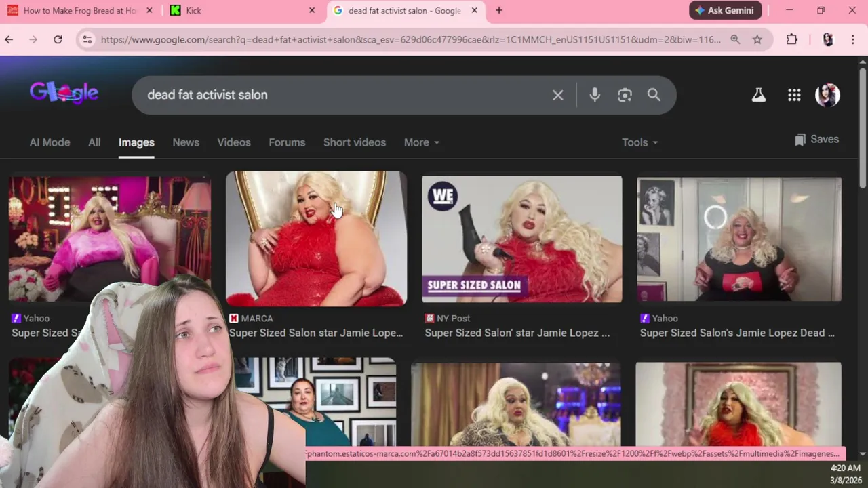Select the News tab
This screenshot has height=488, width=868.
186,142
